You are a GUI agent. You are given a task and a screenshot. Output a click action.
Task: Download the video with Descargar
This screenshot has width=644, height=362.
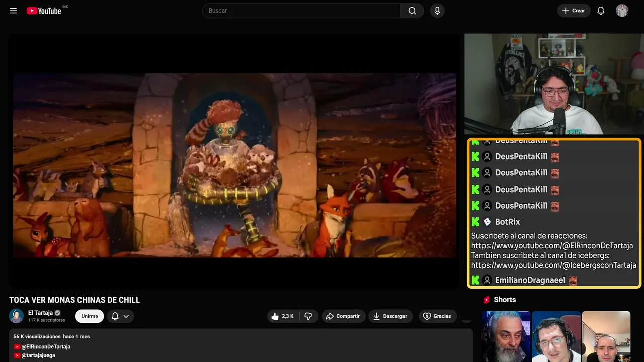tap(390, 316)
